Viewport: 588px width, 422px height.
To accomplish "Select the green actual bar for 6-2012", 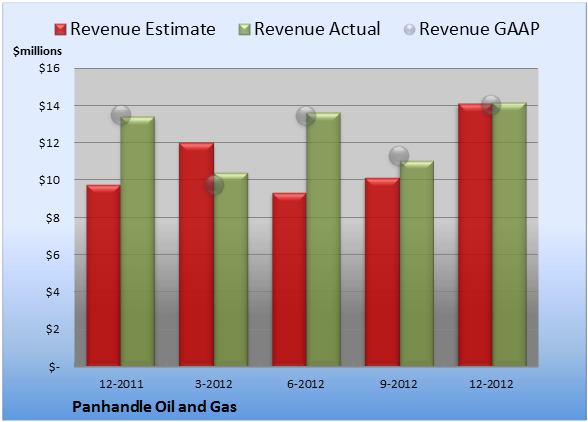I will point(324,239).
